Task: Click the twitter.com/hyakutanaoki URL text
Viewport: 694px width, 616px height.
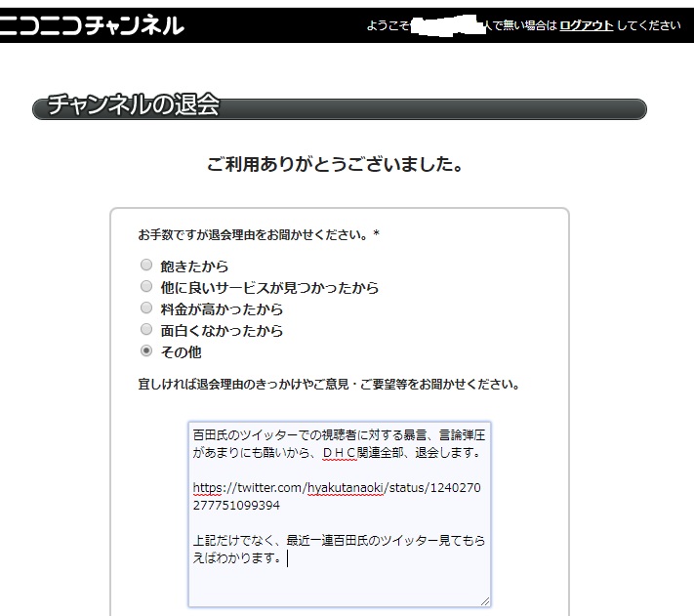Action: coord(337,496)
